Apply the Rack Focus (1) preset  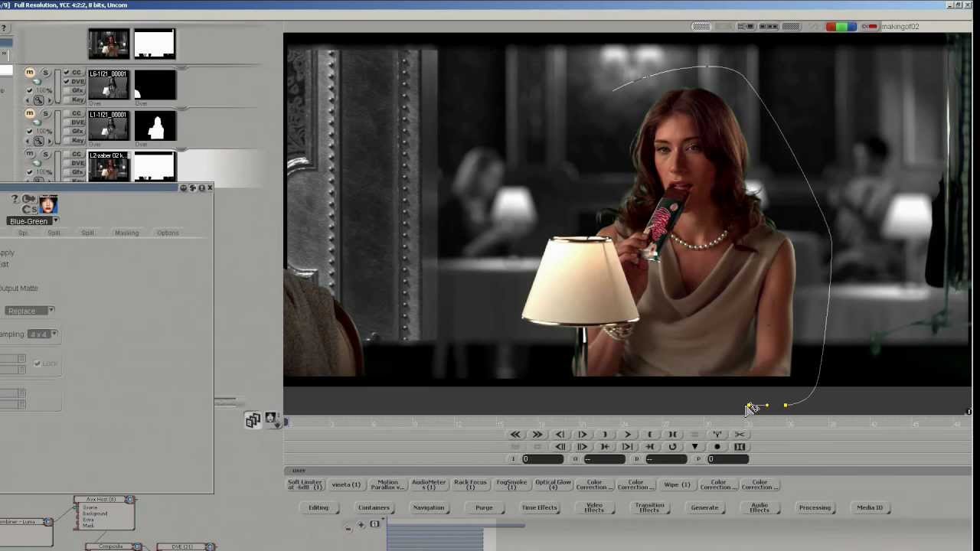pos(470,484)
